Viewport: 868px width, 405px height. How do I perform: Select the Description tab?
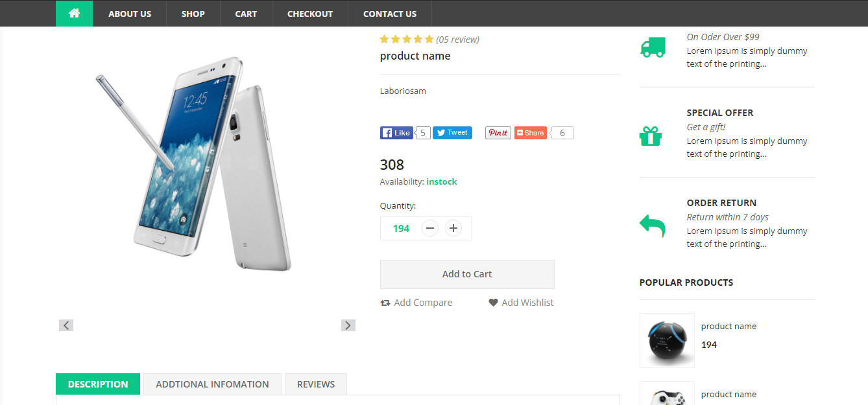(97, 384)
